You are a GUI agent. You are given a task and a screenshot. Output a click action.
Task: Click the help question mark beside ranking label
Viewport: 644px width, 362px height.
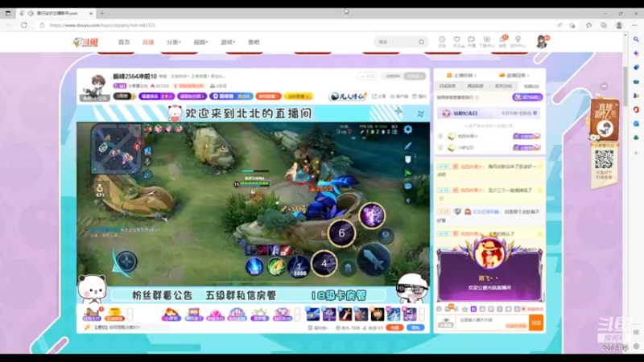click(x=477, y=97)
